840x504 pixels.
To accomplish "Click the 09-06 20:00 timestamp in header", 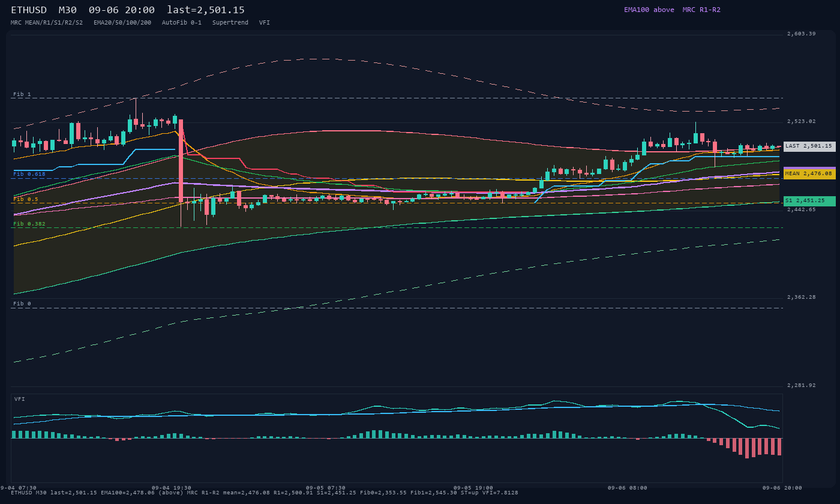I will point(121,10).
